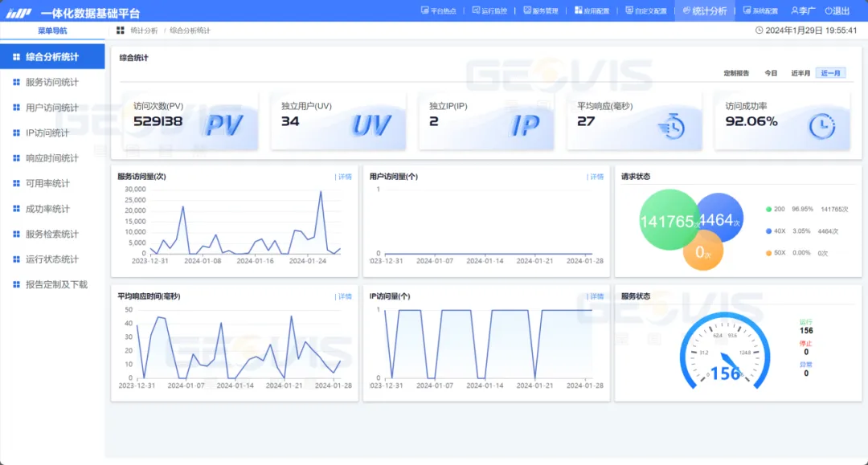Open 服务访问统计 in the sidebar
Viewport: 868px width, 465px height.
pyautogui.click(x=52, y=82)
